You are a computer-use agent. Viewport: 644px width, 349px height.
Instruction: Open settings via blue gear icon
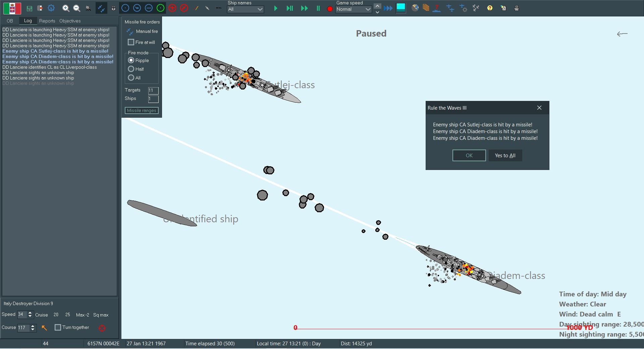coord(51,8)
